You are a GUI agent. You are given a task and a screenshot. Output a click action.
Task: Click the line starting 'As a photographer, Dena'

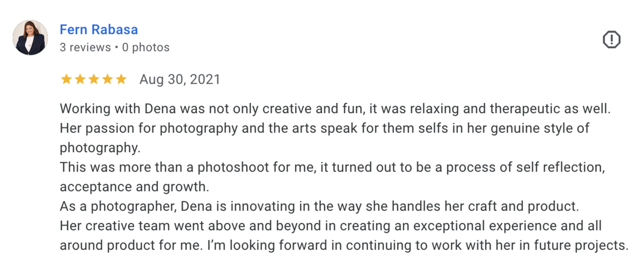coord(319,207)
